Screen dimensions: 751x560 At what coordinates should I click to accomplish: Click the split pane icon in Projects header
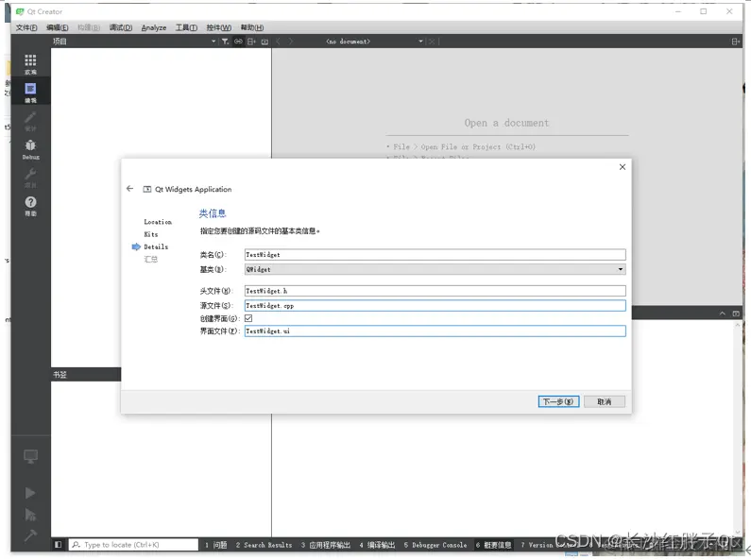pos(251,42)
